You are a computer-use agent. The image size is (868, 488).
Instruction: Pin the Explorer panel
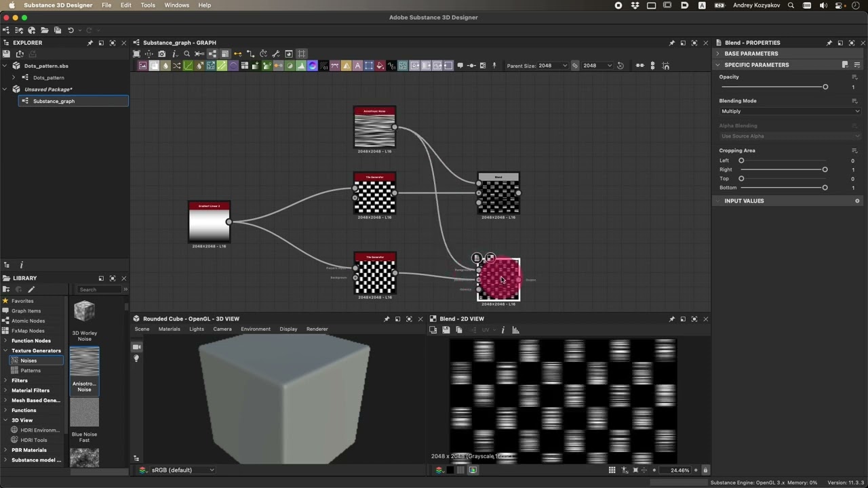coord(90,43)
